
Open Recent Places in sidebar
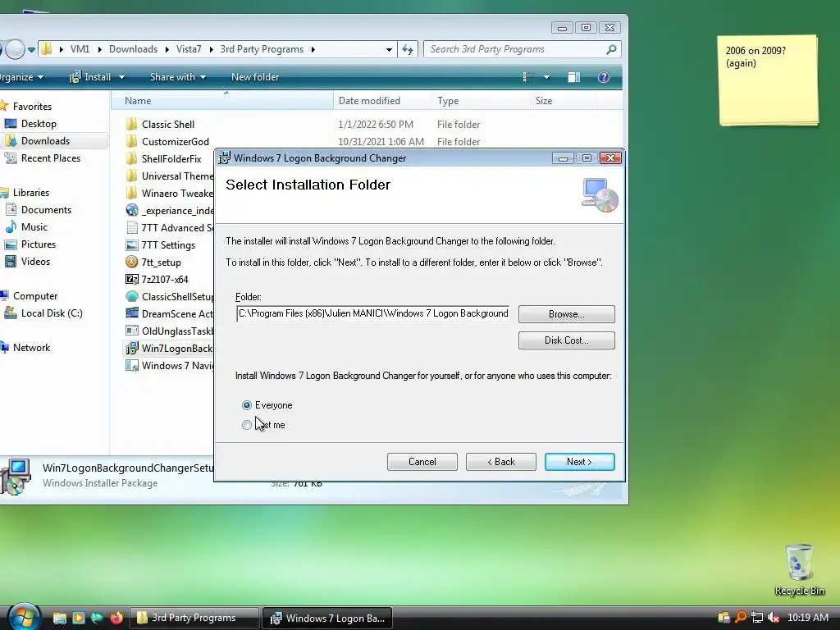[x=50, y=158]
